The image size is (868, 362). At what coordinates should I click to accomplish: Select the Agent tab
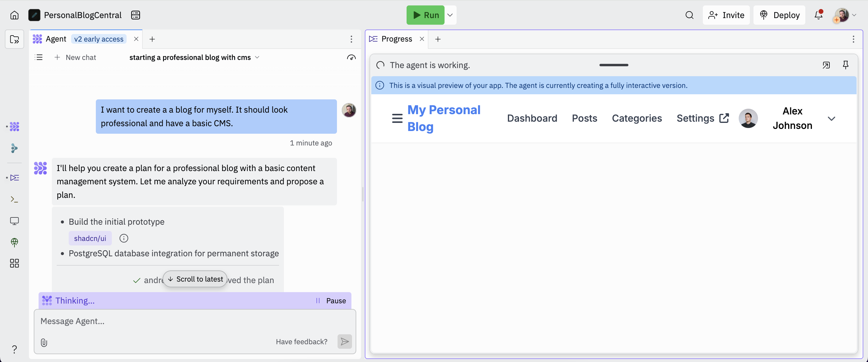tap(56, 39)
